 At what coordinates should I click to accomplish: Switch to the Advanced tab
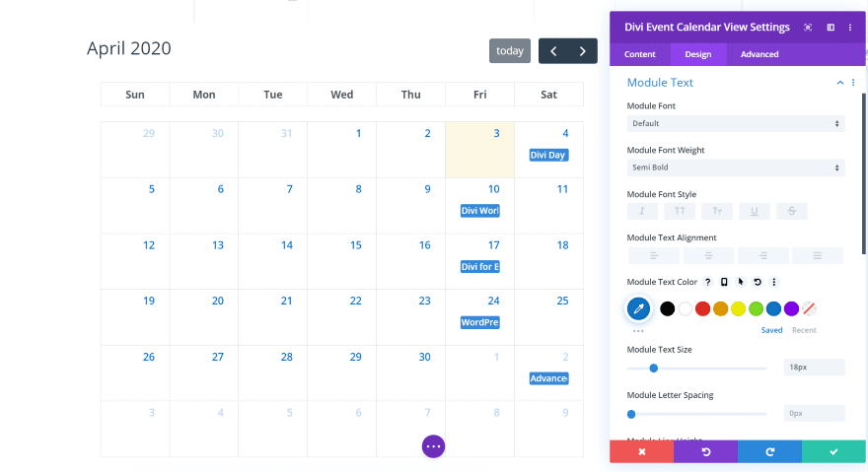point(759,54)
